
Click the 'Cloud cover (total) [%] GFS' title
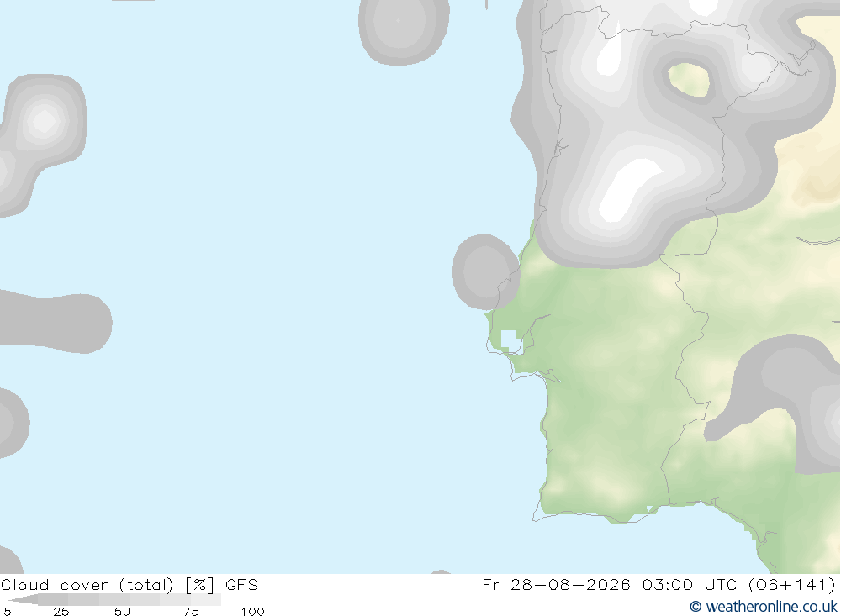[x=130, y=584]
